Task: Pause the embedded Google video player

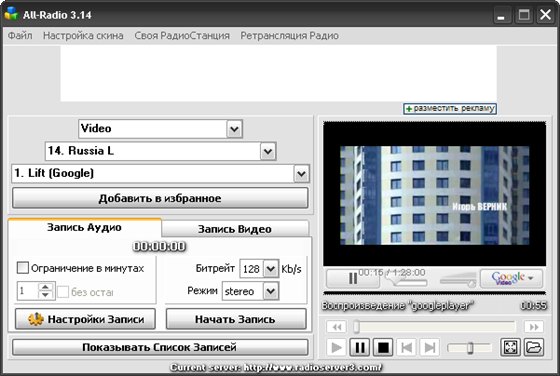Action: point(353,278)
